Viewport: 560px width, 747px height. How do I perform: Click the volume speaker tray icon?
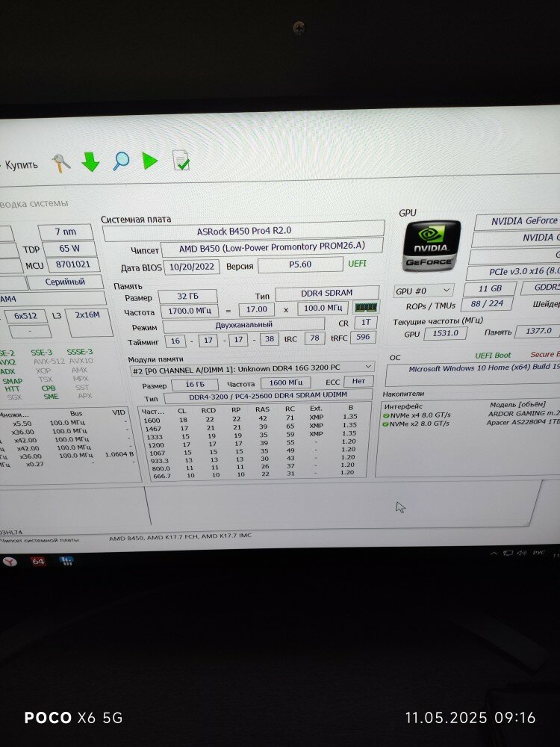click(x=522, y=553)
